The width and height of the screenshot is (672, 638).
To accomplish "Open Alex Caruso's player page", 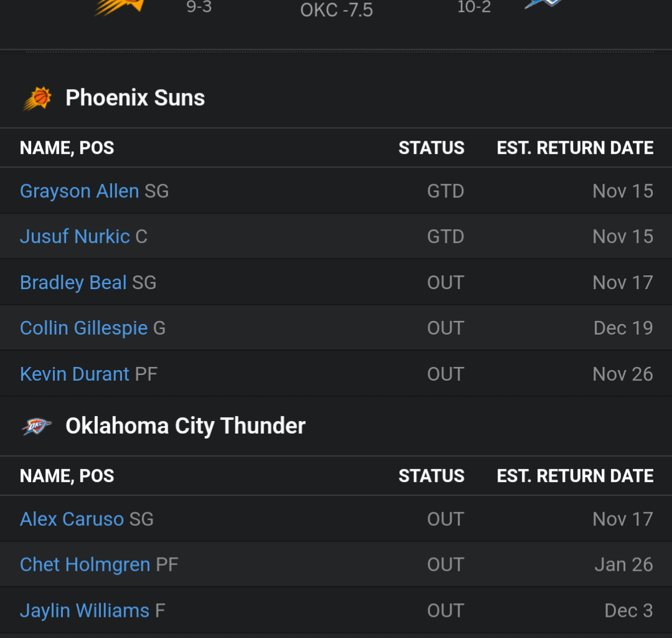I will pyautogui.click(x=72, y=518).
